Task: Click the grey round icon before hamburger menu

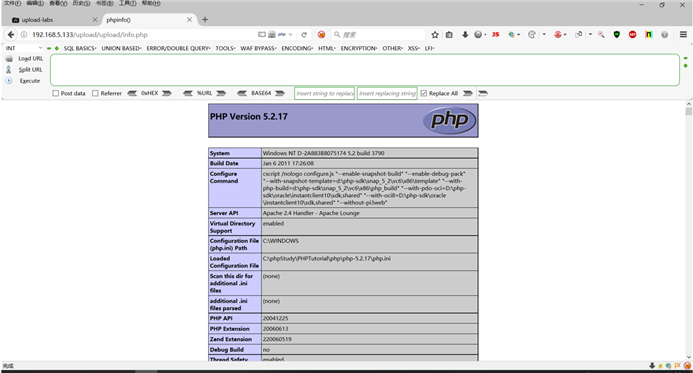Action: [664, 34]
